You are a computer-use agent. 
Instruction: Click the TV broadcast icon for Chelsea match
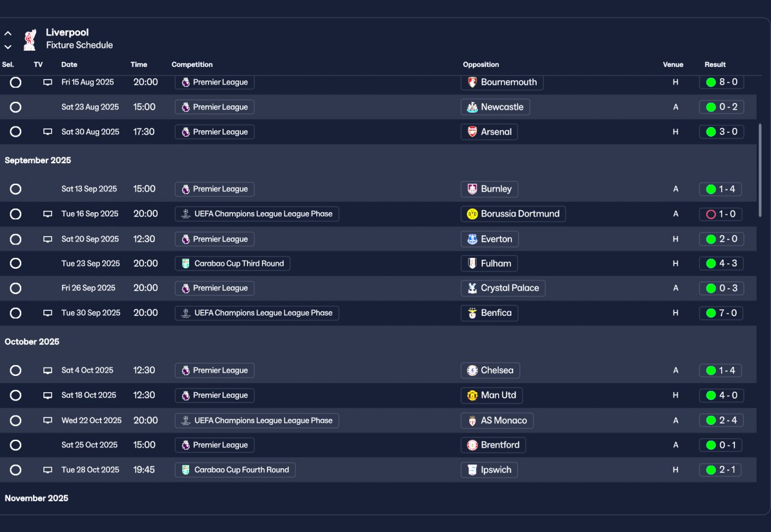(x=48, y=371)
